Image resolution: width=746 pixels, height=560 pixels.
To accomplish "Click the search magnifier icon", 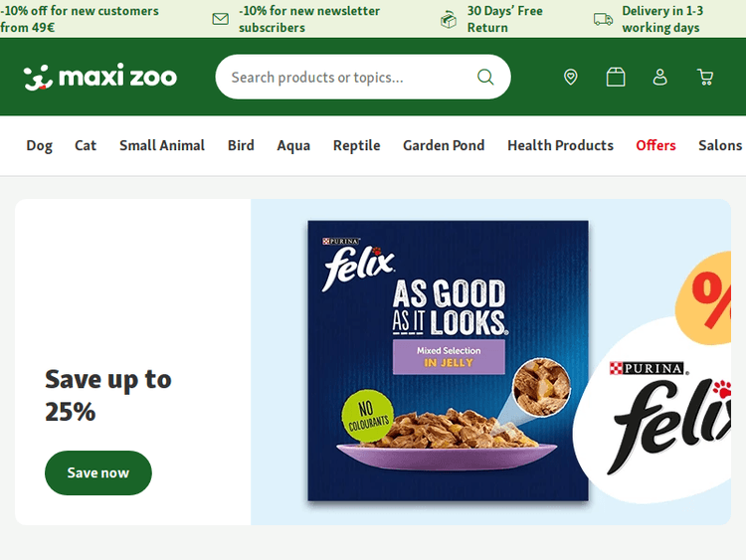I will click(x=485, y=77).
